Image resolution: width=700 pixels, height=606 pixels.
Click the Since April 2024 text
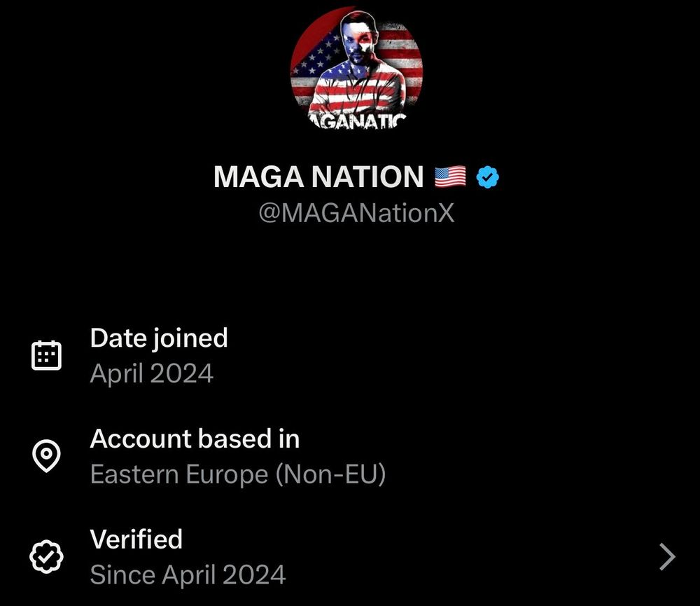pos(188,575)
